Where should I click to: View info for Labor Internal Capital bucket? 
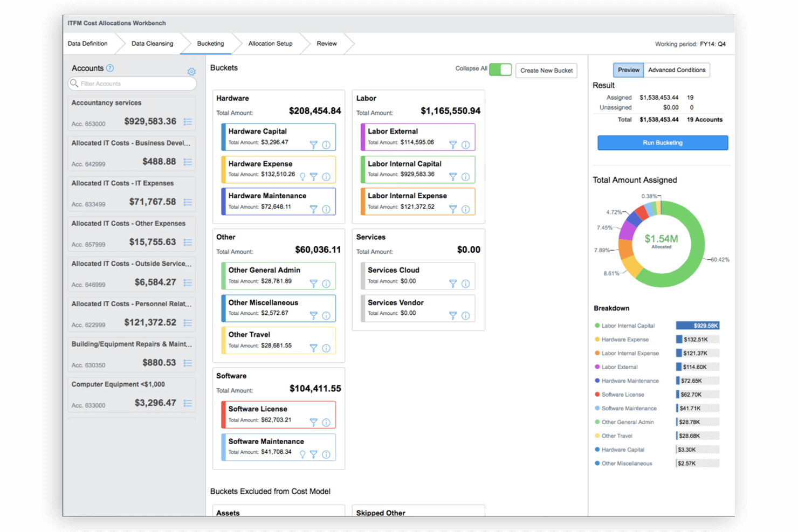pos(466,176)
